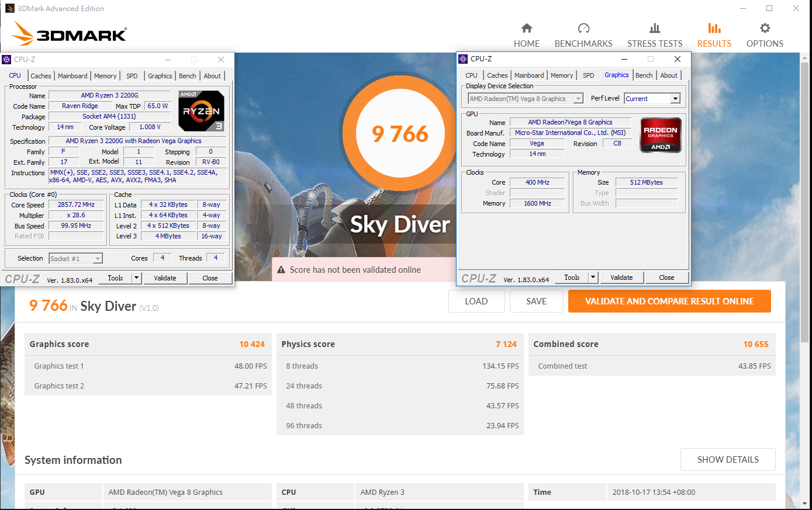Click Tools button in right CPU-Z
812x510 pixels.
point(572,277)
